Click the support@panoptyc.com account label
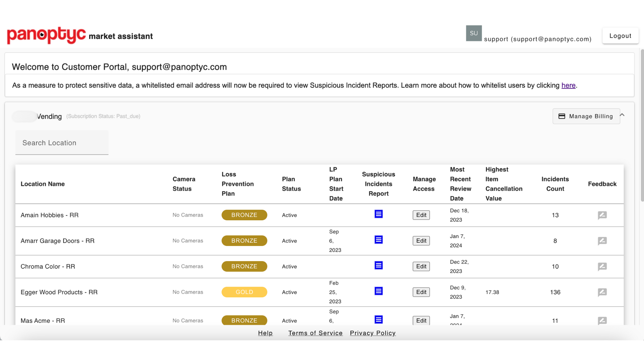The height and width of the screenshot is (362, 644). [538, 39]
